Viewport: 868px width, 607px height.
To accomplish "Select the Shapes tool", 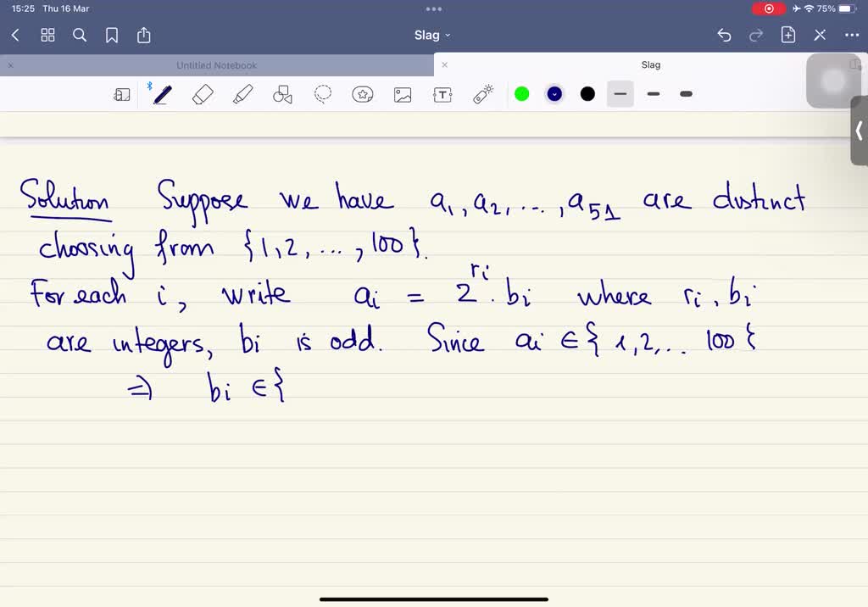I will (x=282, y=94).
